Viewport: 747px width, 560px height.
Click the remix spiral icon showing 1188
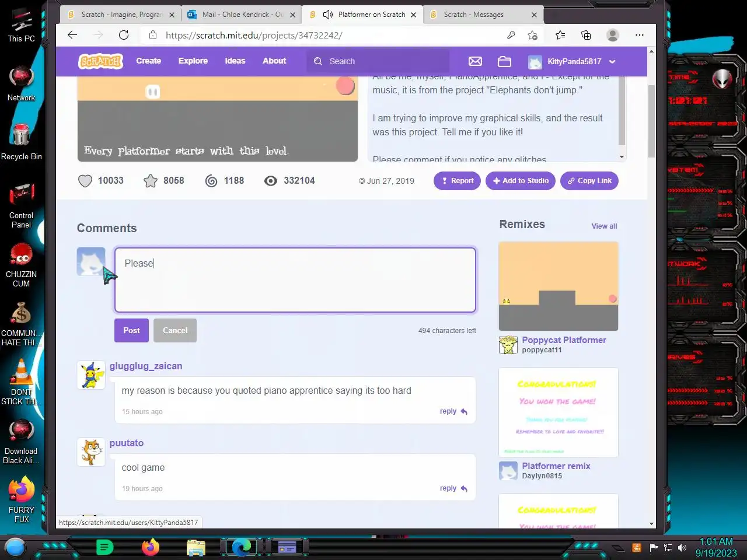pyautogui.click(x=211, y=181)
